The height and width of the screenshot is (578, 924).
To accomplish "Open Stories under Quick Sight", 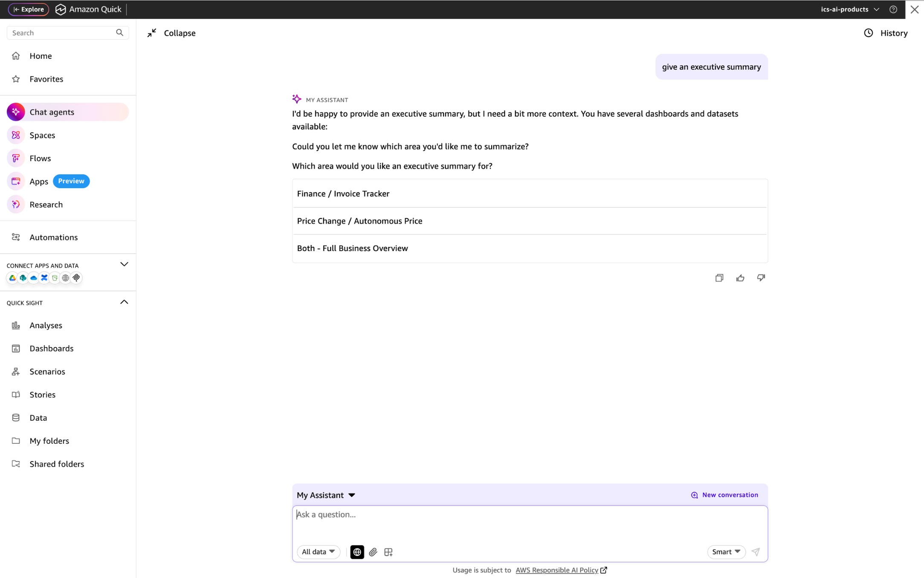I will (42, 395).
